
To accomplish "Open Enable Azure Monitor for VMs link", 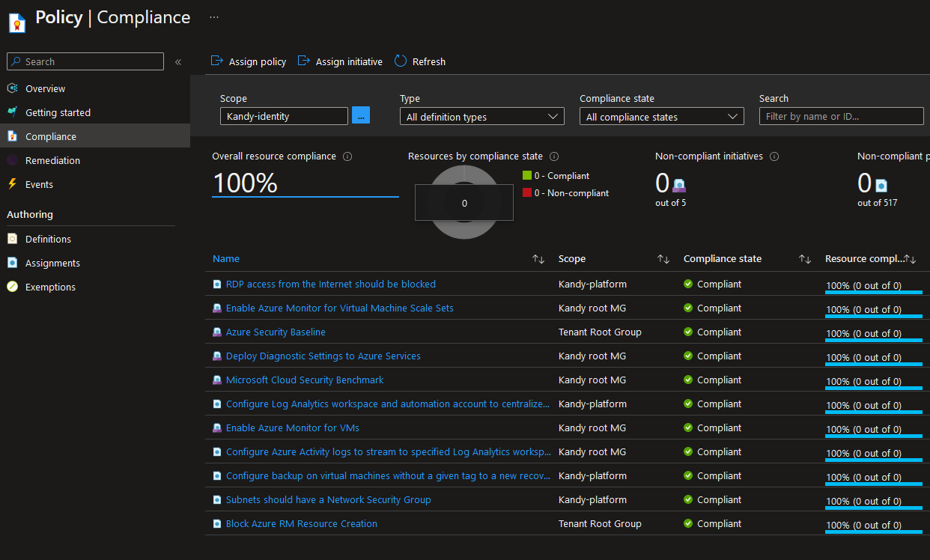I will [x=292, y=428].
